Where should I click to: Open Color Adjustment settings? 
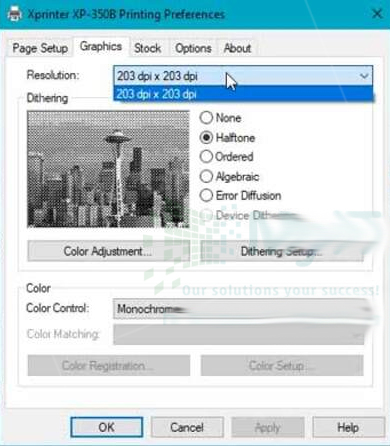point(108,251)
